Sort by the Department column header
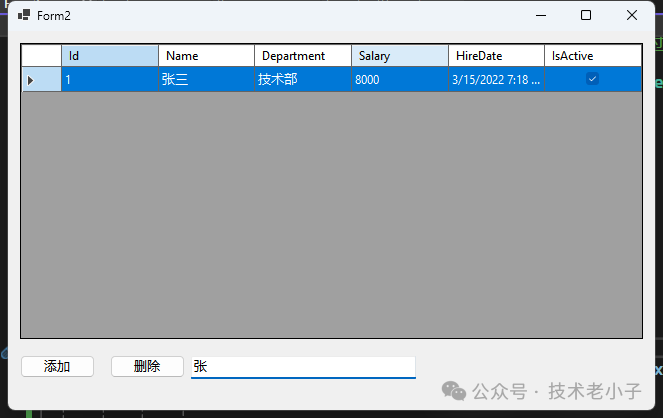 pyautogui.click(x=302, y=56)
